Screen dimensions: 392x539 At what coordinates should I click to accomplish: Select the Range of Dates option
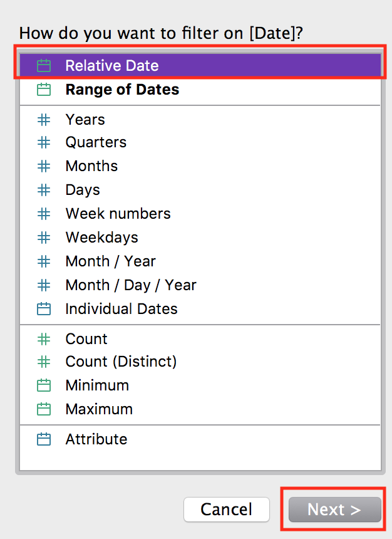122,89
